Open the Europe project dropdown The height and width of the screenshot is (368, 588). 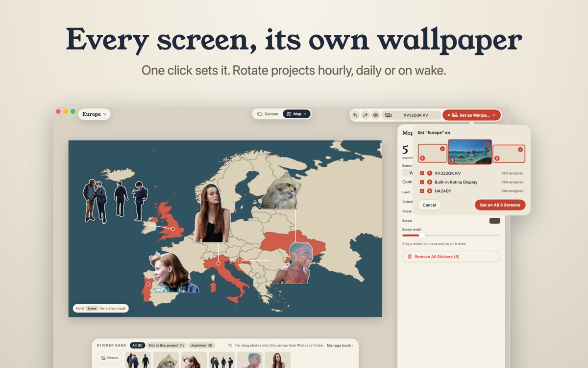[94, 114]
